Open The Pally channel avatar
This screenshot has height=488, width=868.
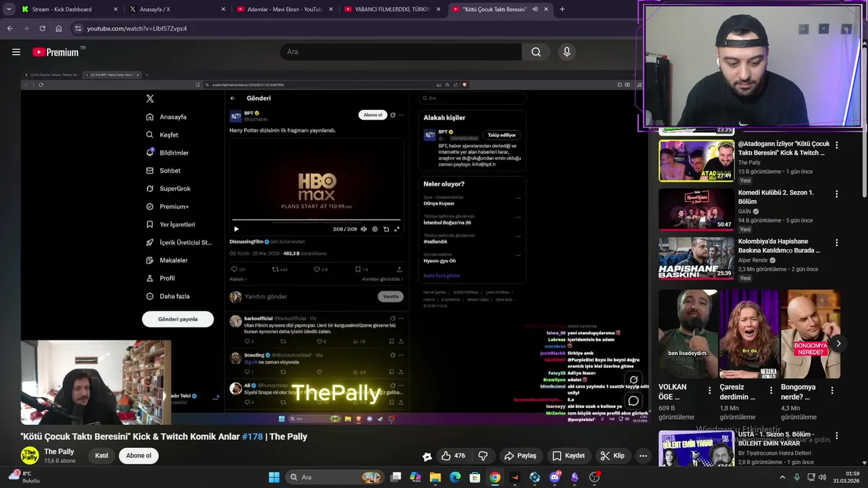(30, 455)
